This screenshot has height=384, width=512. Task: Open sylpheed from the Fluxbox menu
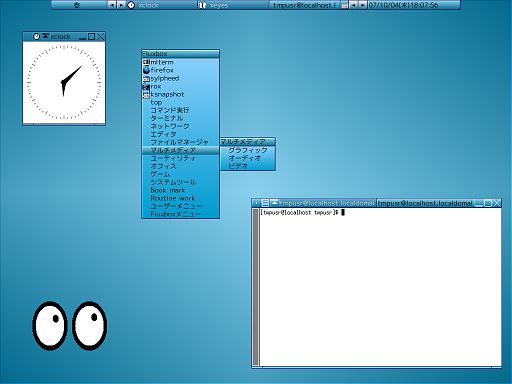tap(180, 78)
